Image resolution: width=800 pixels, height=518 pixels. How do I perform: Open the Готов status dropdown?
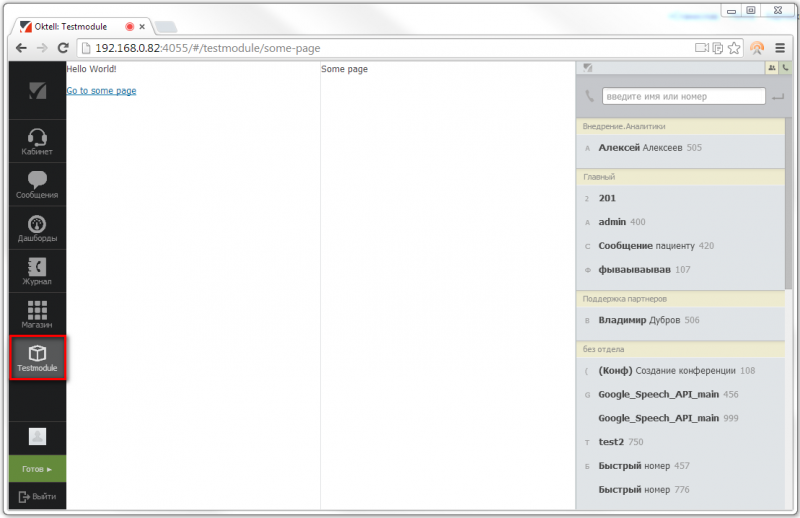click(x=37, y=468)
